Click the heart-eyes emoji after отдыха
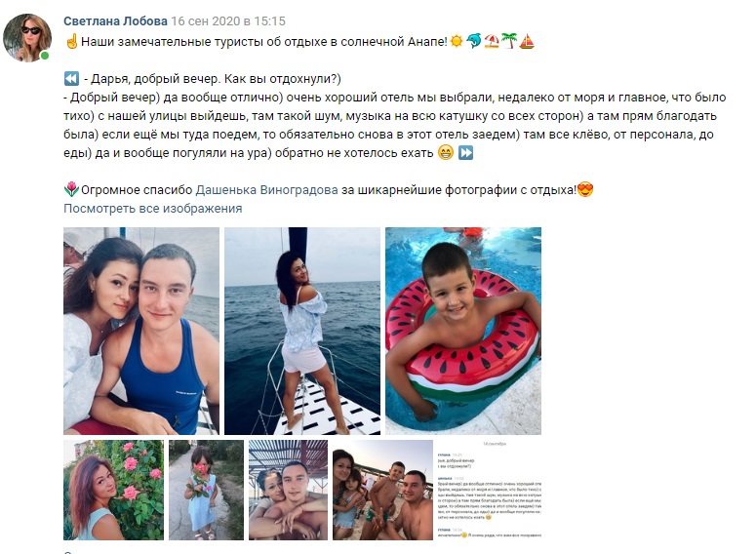 point(585,190)
